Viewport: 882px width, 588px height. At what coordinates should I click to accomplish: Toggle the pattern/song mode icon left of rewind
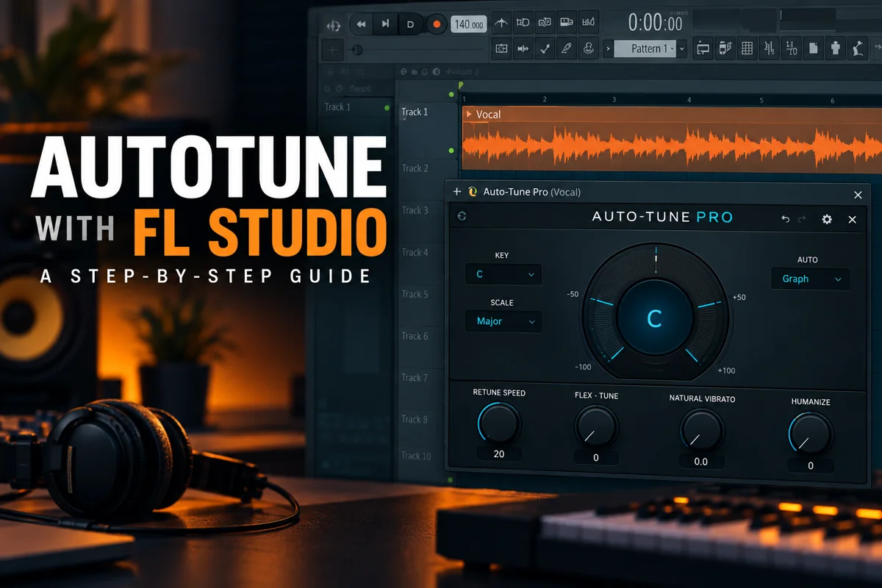[x=333, y=25]
